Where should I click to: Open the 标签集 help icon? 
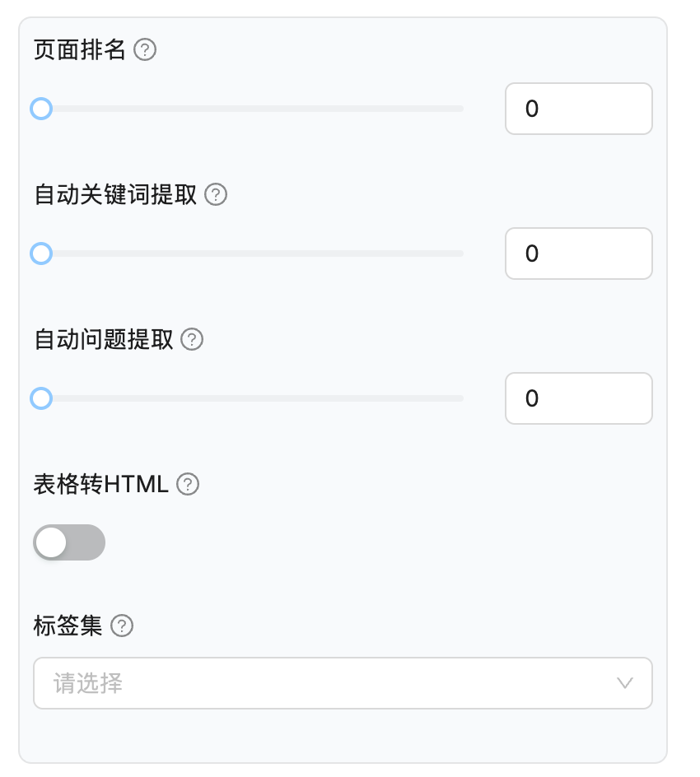122,626
